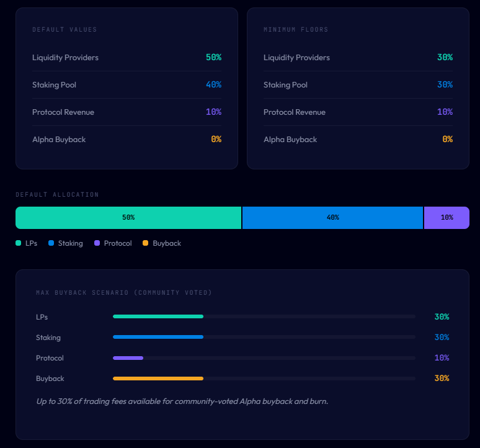Viewport: 480px width, 448px height.
Task: Click the italic buyback and burn note
Action: point(182,401)
